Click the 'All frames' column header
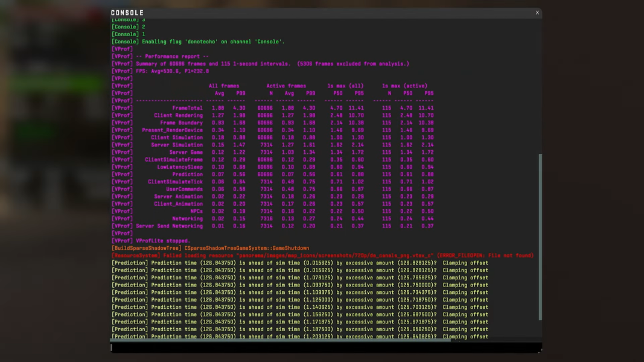The height and width of the screenshot is (362, 644). [x=224, y=86]
